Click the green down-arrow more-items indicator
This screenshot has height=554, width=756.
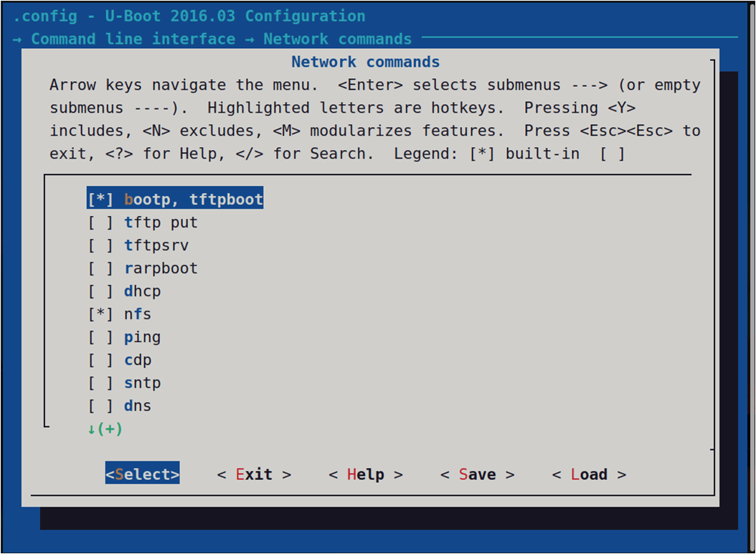(105, 429)
